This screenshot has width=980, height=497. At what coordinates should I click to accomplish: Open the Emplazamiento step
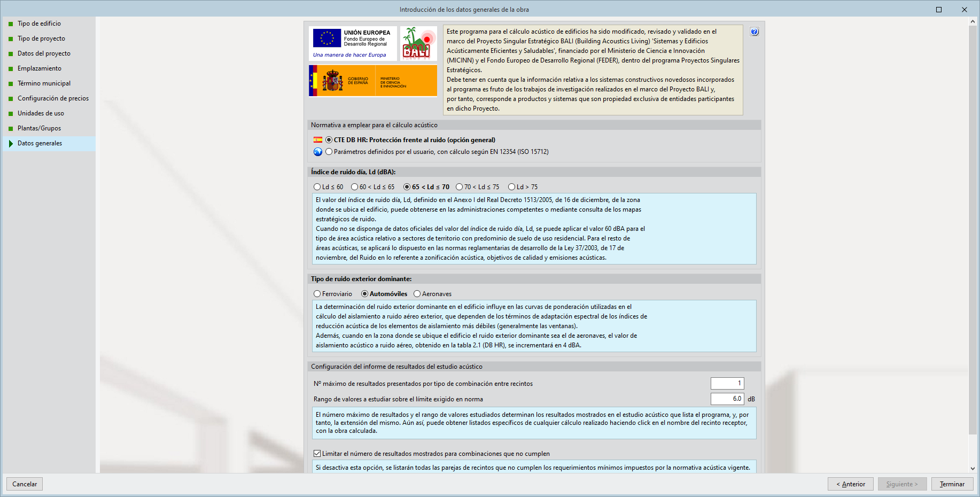point(49,68)
